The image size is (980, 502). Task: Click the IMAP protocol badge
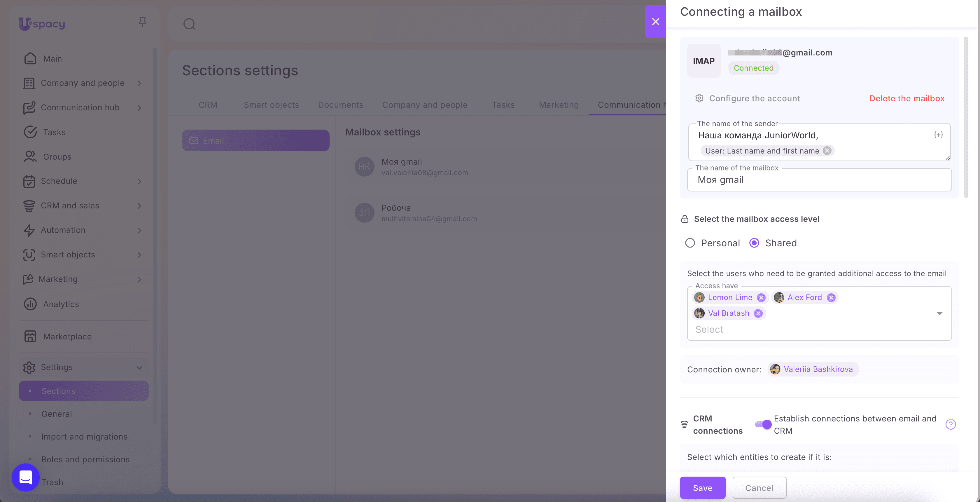(x=704, y=61)
